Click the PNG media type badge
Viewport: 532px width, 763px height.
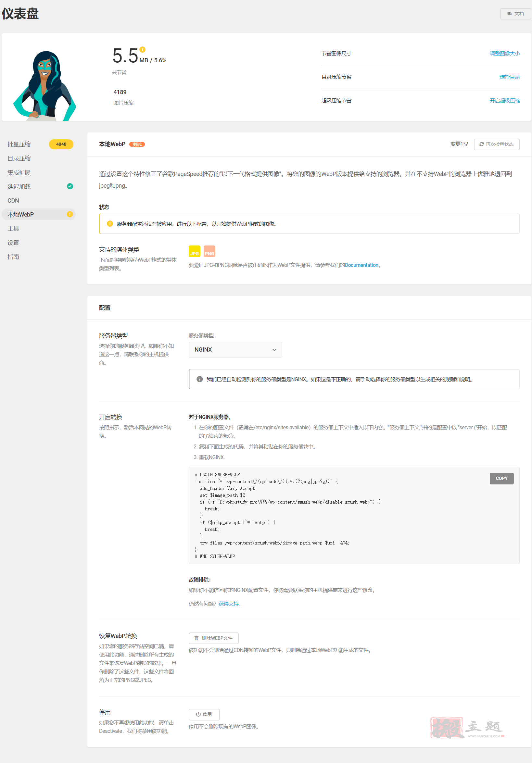[x=209, y=251]
